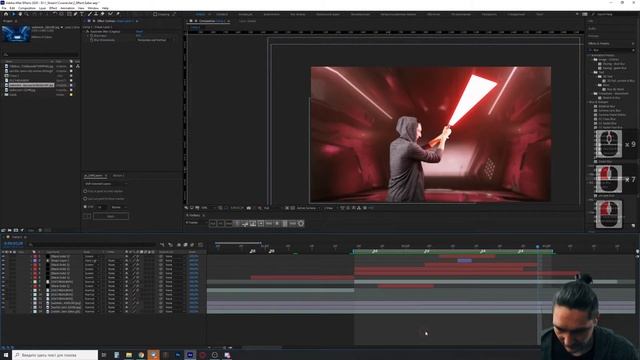The image size is (640, 360).
Task: Switch to the Project panel tab
Action: coord(9,21)
